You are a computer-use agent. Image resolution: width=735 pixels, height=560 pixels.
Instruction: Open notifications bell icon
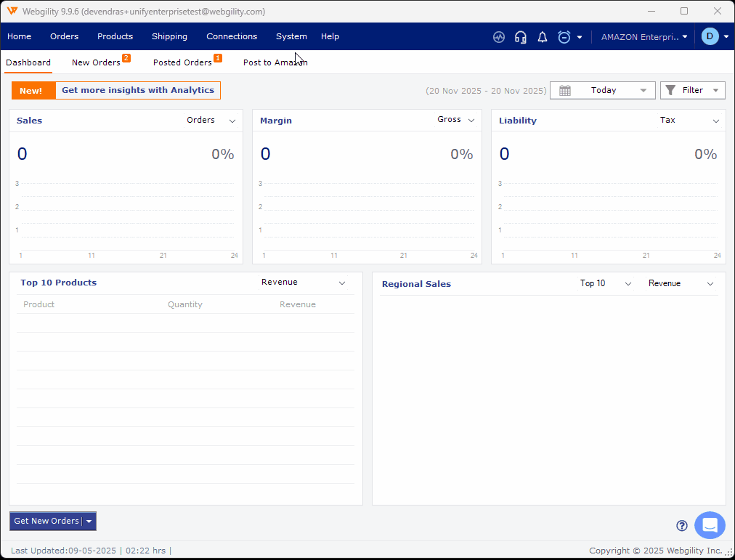[x=542, y=37]
